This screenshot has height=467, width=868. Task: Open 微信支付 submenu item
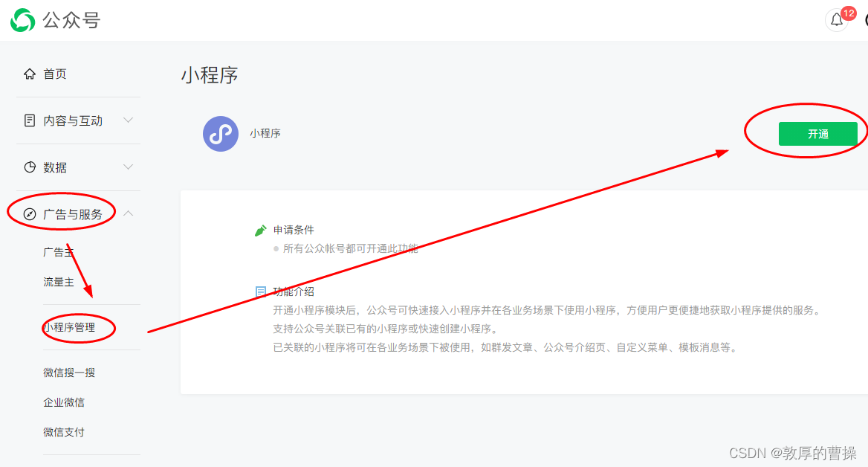pos(64,432)
